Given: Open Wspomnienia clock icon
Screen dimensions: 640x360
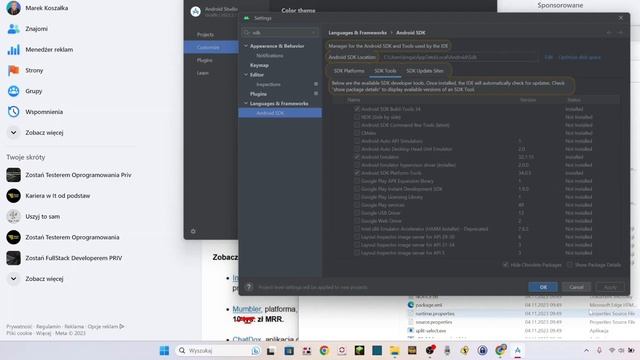Looking at the screenshot, I should [x=13, y=112].
